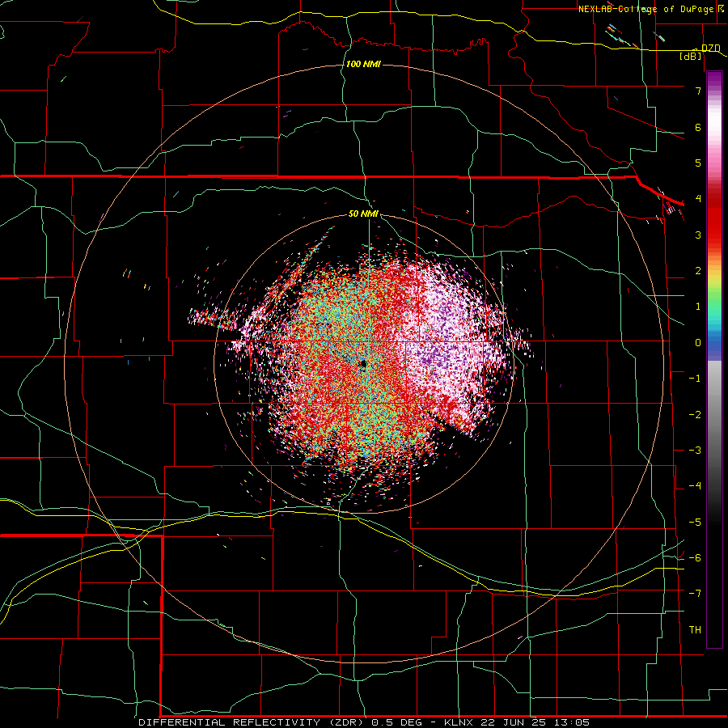
Task: Click the "7" value on the scale
Action: pyautogui.click(x=698, y=91)
